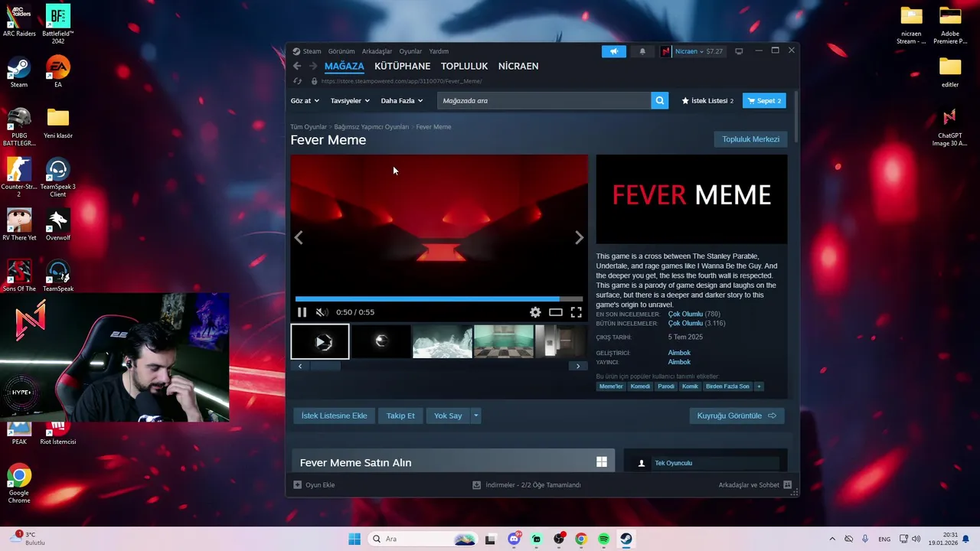Expand the Tavsiyeler dropdown
Viewport: 980px width, 551px height.
coord(350,100)
